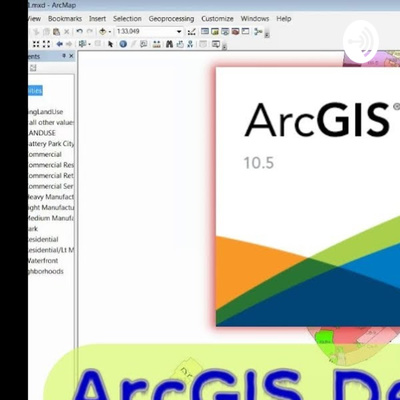Screen dimensions: 400x400
Task: Select the black arrow Select Elements tool
Action: click(x=110, y=44)
